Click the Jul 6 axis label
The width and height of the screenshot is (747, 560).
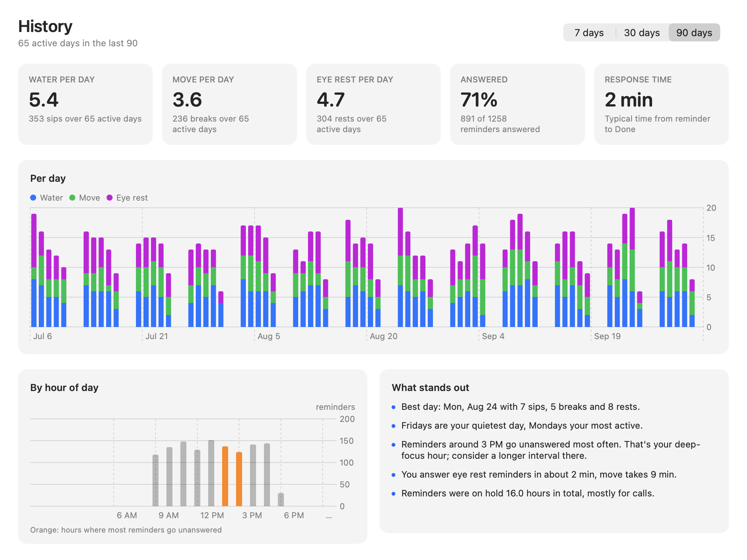pos(43,336)
